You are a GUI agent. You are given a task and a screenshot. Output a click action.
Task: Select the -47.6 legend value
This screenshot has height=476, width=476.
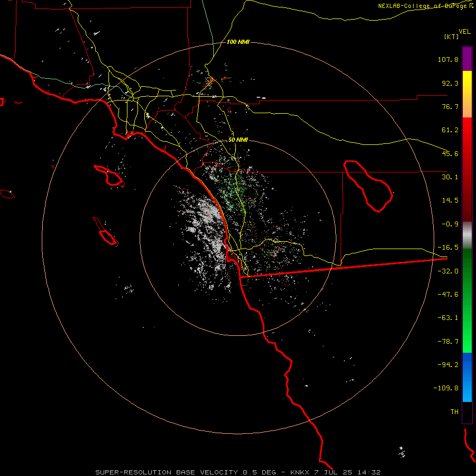pyautogui.click(x=448, y=295)
